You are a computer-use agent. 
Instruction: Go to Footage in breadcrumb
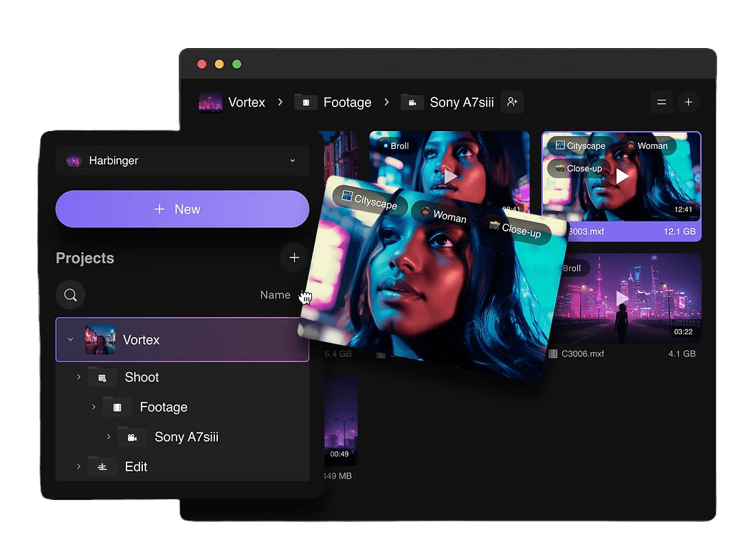(x=347, y=102)
